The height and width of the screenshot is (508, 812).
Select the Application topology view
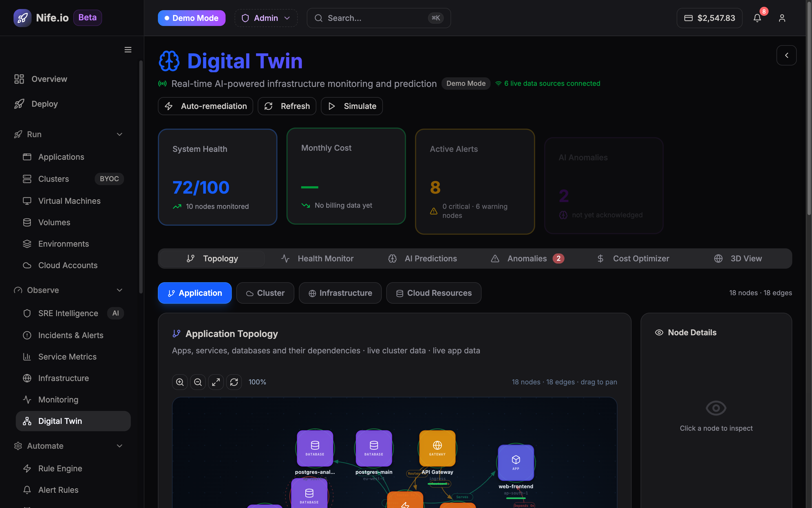click(x=195, y=293)
